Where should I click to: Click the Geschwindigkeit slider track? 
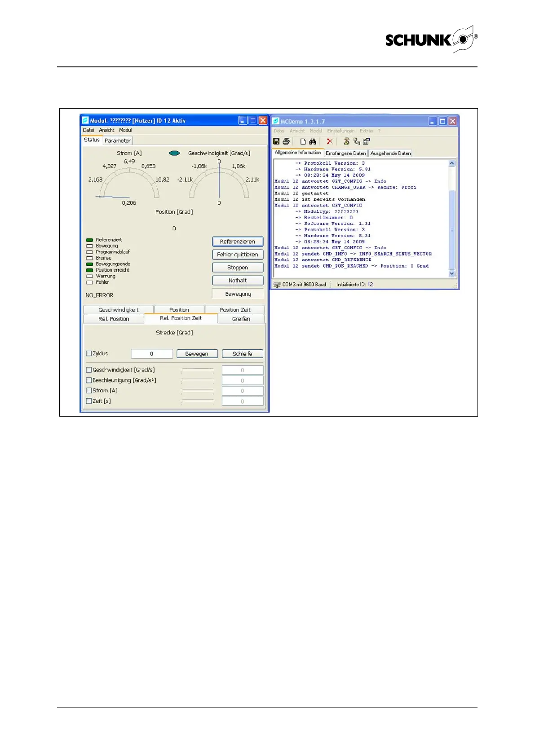[x=198, y=370]
